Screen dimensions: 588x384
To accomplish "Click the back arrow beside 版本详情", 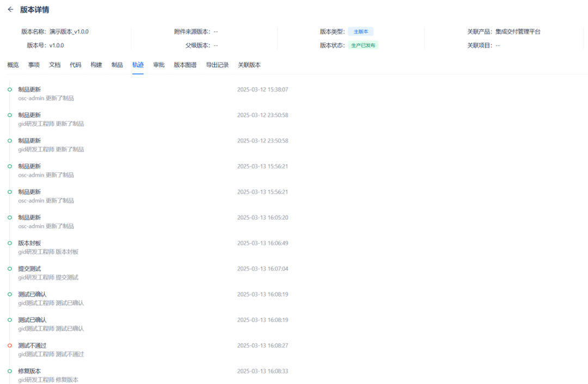I will (10, 10).
